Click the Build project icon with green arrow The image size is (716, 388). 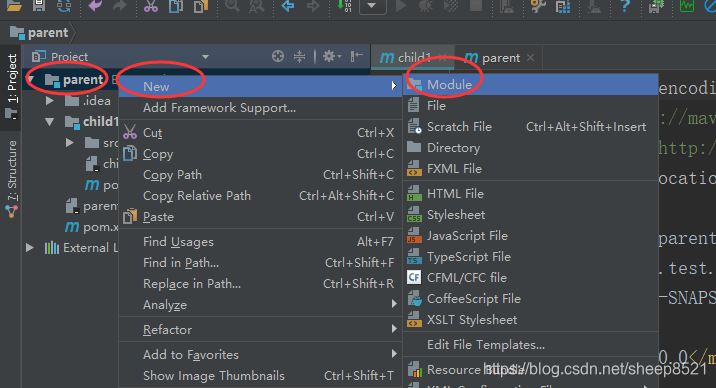click(344, 5)
